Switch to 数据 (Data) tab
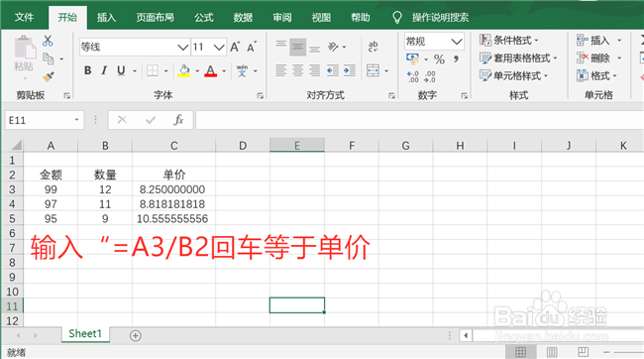This screenshot has width=644, height=359. pyautogui.click(x=243, y=17)
